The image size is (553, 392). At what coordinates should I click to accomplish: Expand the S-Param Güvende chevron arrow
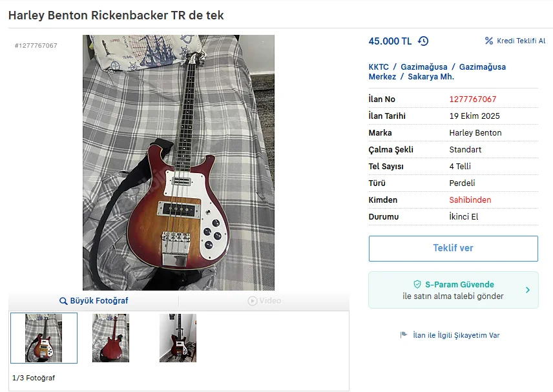527,290
